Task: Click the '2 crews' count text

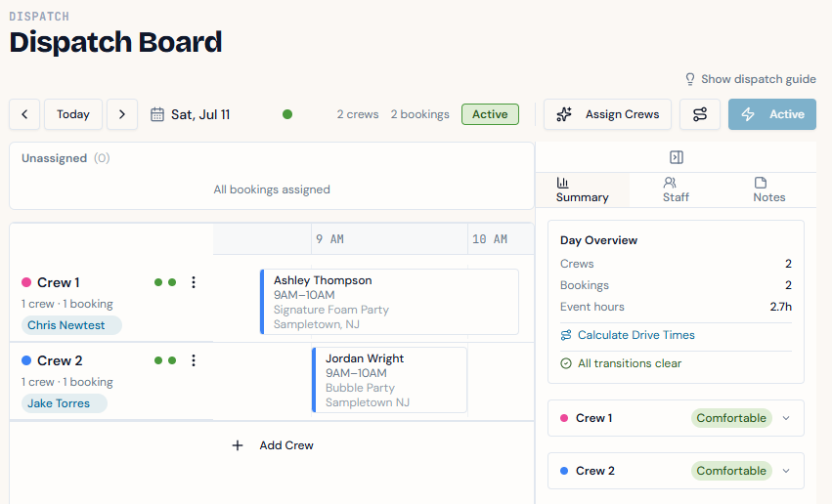Action: pyautogui.click(x=358, y=114)
